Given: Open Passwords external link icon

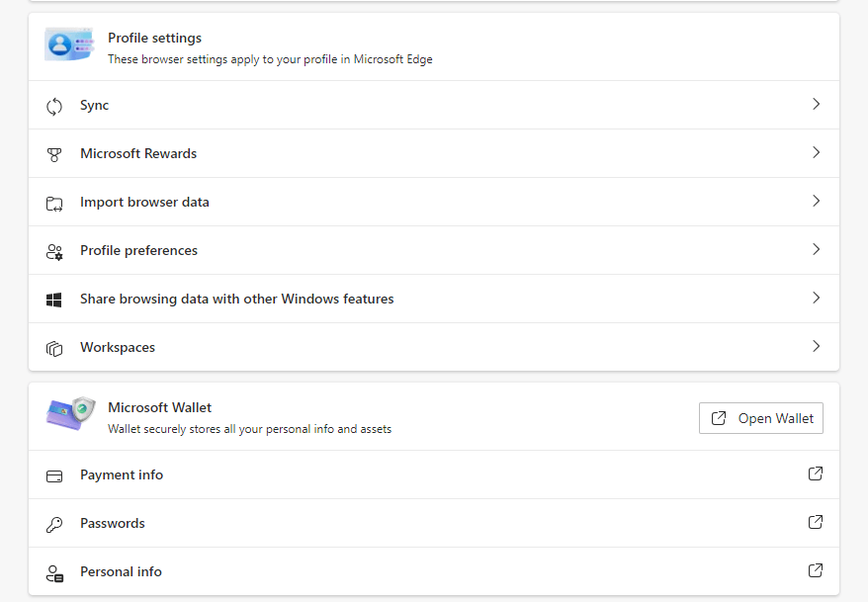Looking at the screenshot, I should [x=816, y=522].
